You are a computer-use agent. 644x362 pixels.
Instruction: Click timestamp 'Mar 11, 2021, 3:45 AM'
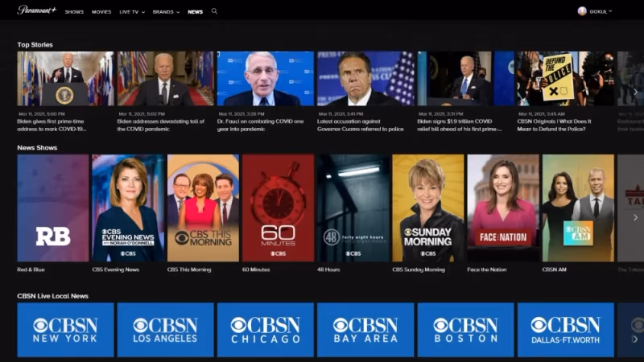pos(542,113)
